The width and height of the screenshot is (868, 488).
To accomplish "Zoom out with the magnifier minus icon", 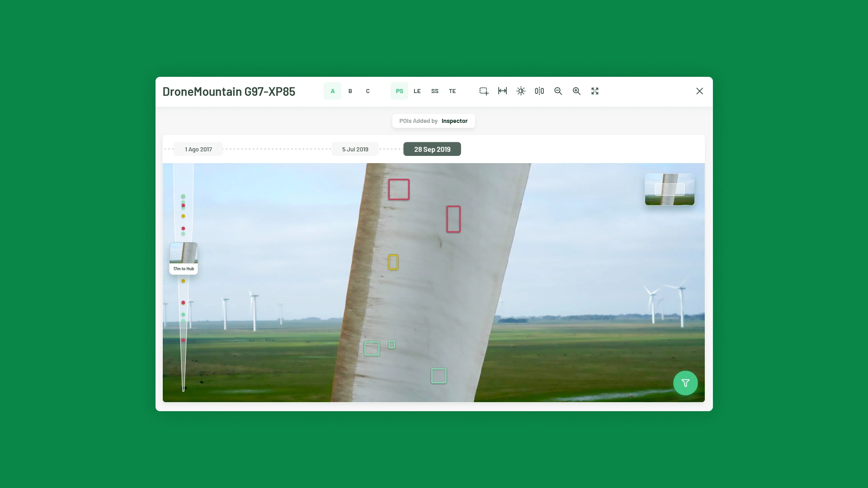I will tap(558, 91).
